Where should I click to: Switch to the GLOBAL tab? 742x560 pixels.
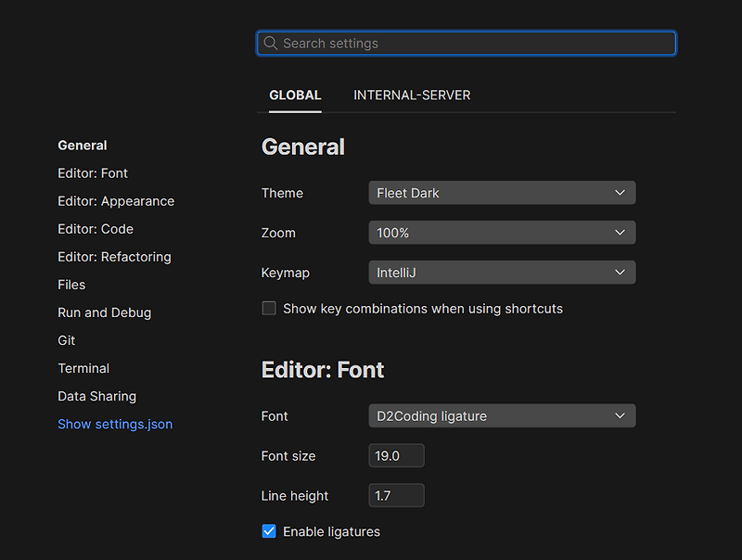click(295, 95)
